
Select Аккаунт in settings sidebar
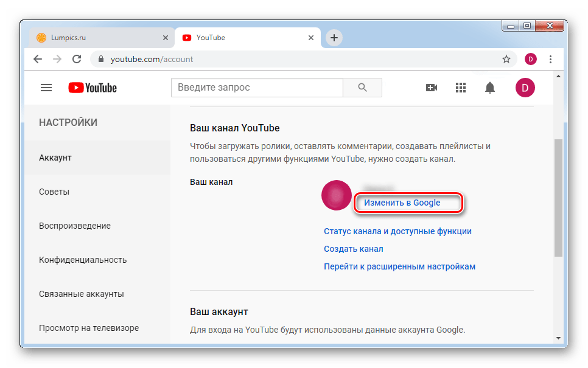point(97,158)
